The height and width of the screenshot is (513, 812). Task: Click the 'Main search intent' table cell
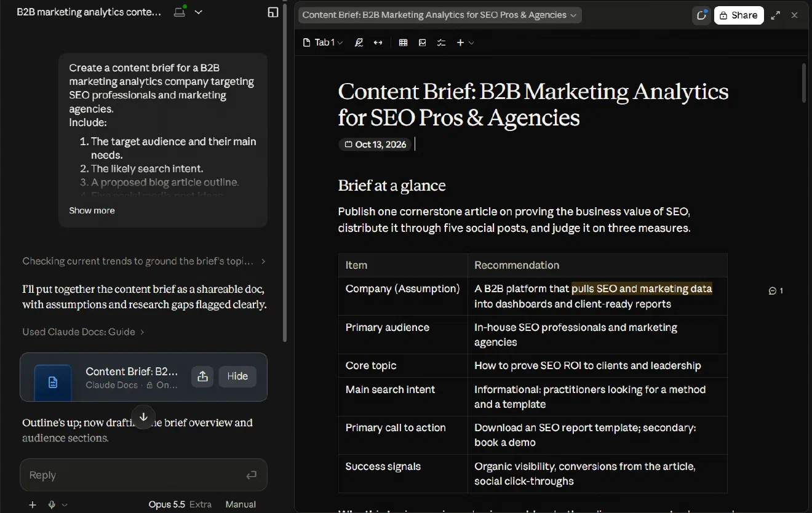403,397
